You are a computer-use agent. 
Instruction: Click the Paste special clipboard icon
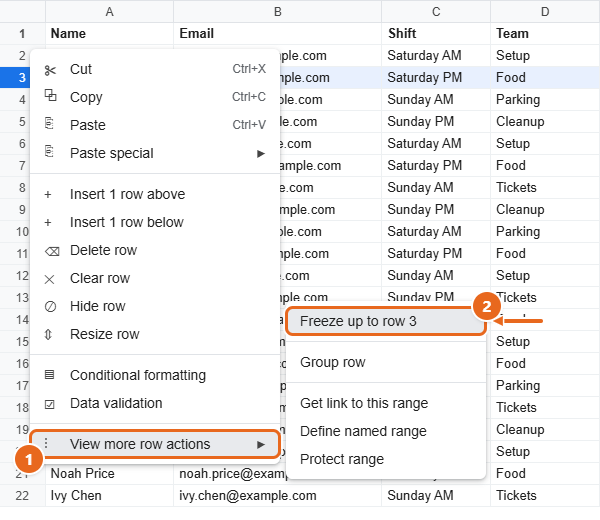[49, 152]
